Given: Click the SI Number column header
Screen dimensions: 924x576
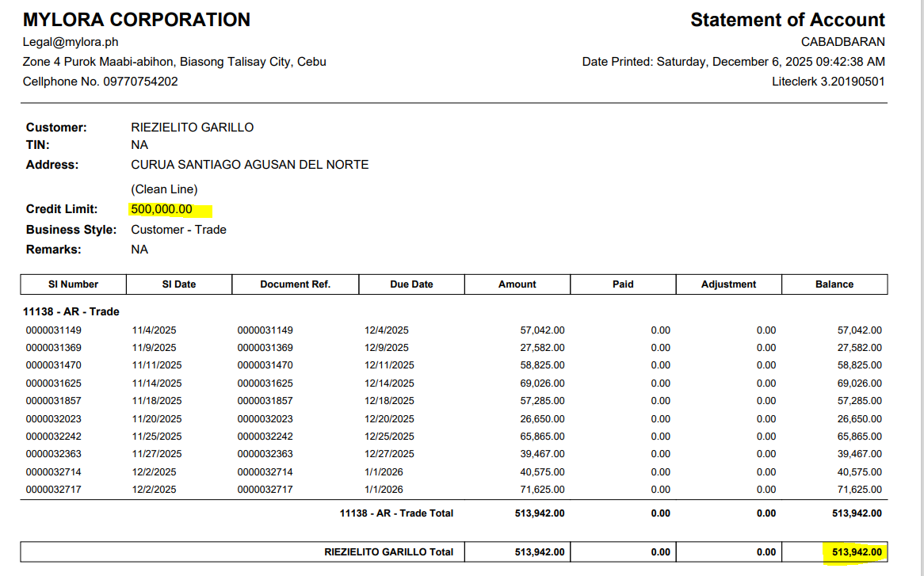Looking at the screenshot, I should tap(73, 284).
